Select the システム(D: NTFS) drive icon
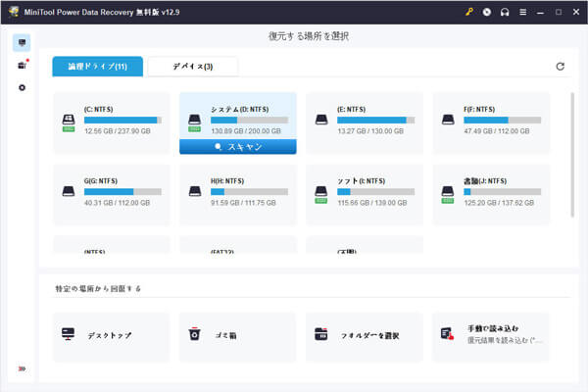Image resolution: width=588 pixels, height=392 pixels. coord(194,123)
